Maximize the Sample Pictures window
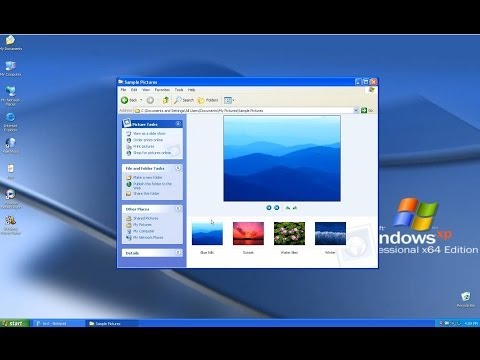Viewport: 480px width, 360px height. click(x=366, y=82)
